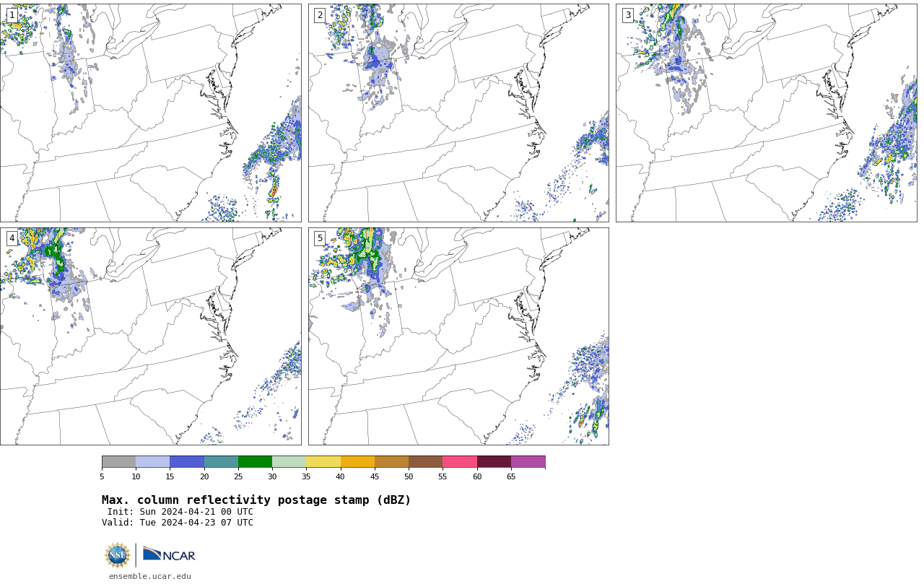The image size is (924, 584).
Task: Select the purple 65+ dBZ swatch
Action: coord(528,462)
